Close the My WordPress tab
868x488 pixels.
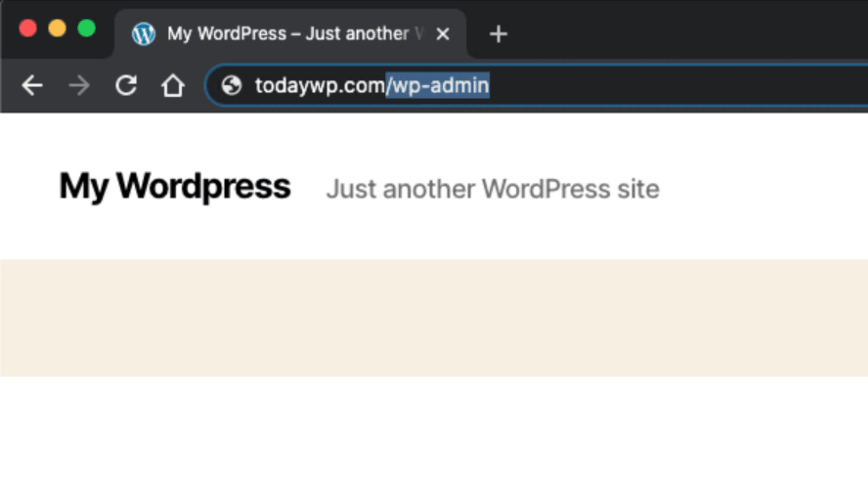coord(443,34)
